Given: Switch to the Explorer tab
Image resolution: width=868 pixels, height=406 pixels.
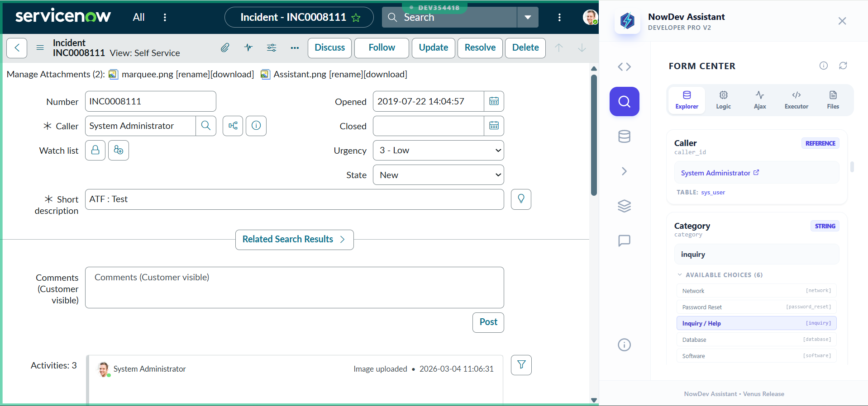Looking at the screenshot, I should (687, 100).
